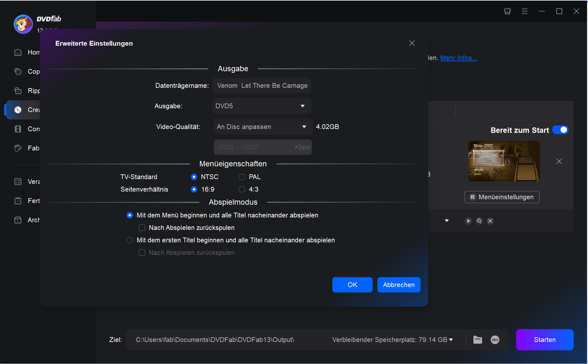This screenshot has width=588, height=364.
Task: Select 'Mit dem ersten Titel beginnen' mode
Action: tap(130, 240)
